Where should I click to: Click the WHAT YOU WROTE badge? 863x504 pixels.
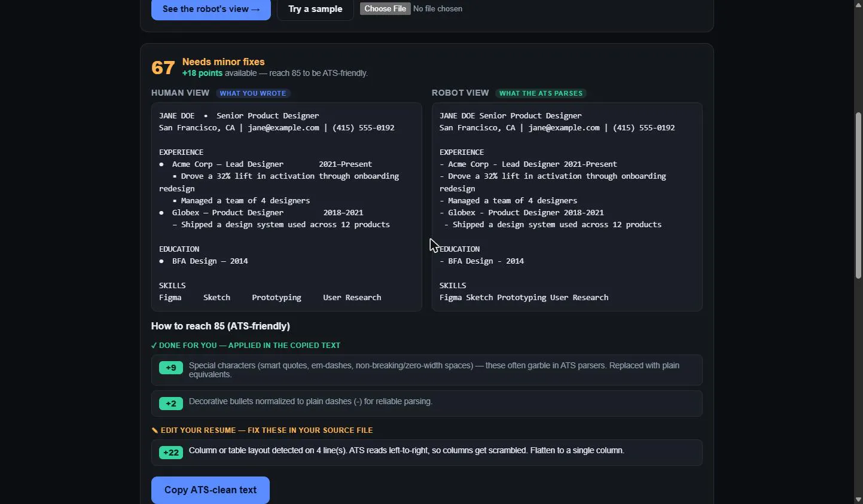point(253,93)
